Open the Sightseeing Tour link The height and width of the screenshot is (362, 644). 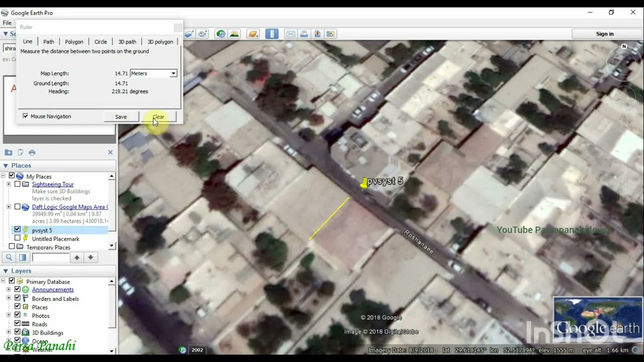pyautogui.click(x=53, y=185)
